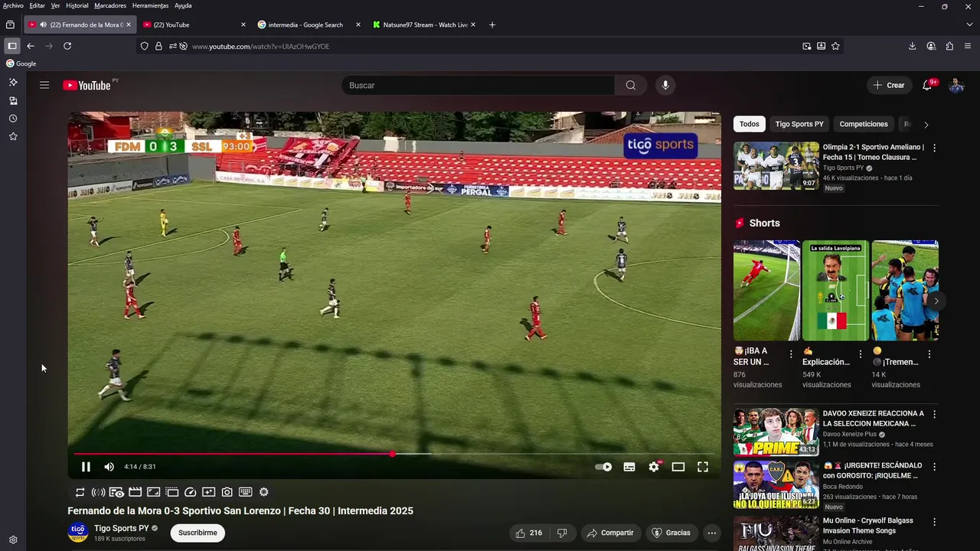Switch to the intermedia - Google Search tab
Image resolution: width=980 pixels, height=551 pixels.
[309, 24]
